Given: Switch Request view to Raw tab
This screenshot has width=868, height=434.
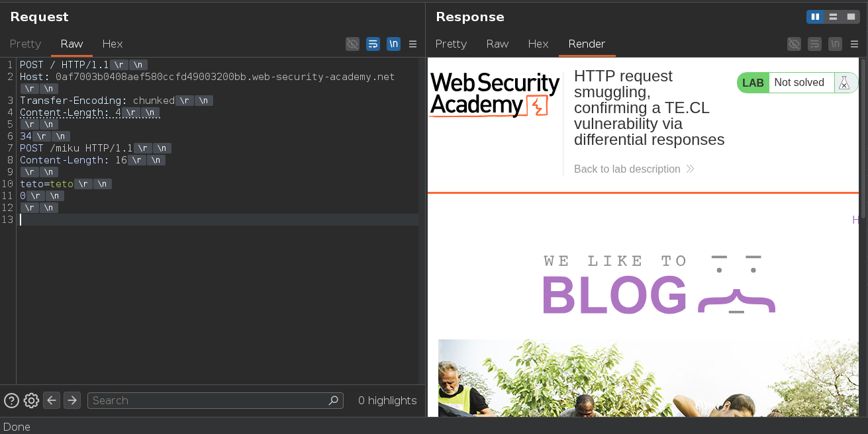Looking at the screenshot, I should click(72, 44).
